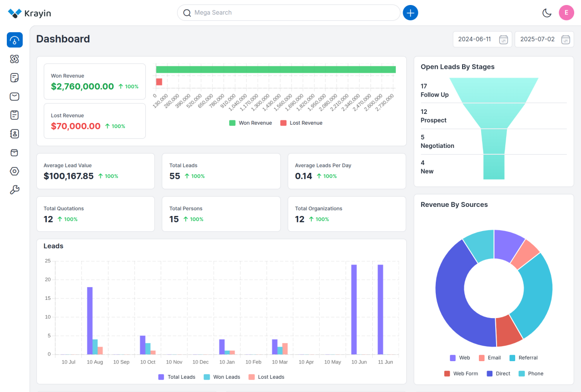This screenshot has width=581, height=392.
Task: Open the Leads section in the sidebar
Action: (15, 59)
